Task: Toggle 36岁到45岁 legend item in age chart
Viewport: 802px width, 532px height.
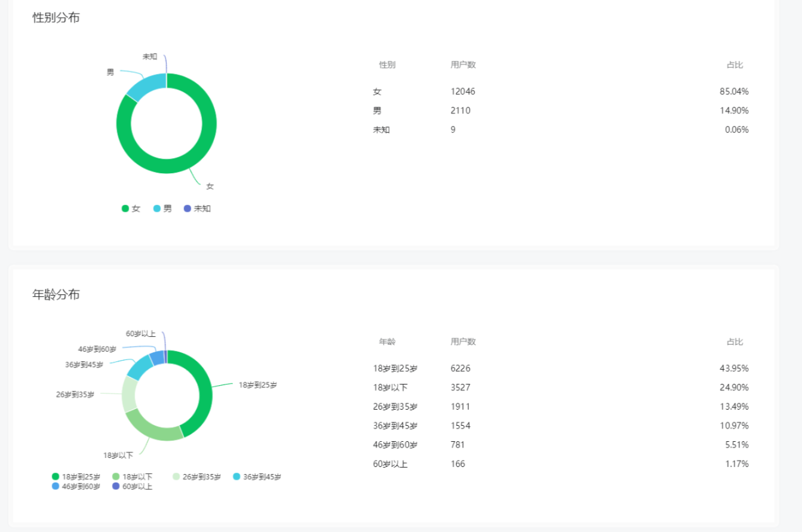Action: [x=257, y=476]
